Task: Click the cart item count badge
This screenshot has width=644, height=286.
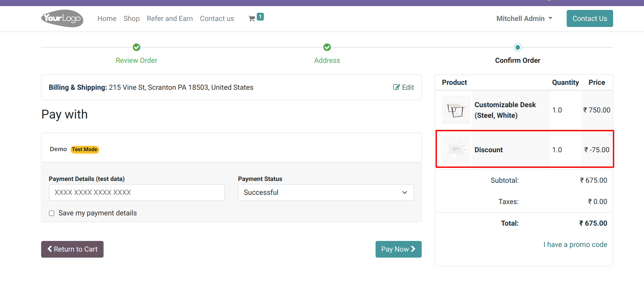Action: coord(260,17)
